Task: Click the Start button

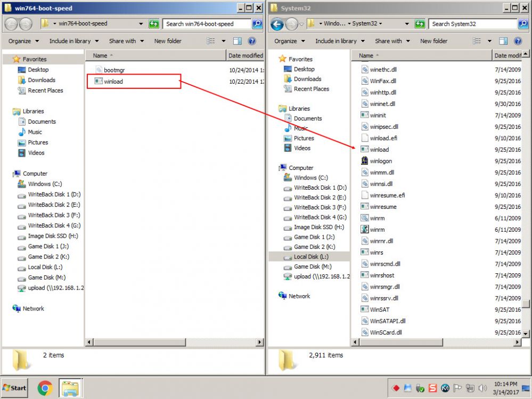Action: click(x=14, y=388)
